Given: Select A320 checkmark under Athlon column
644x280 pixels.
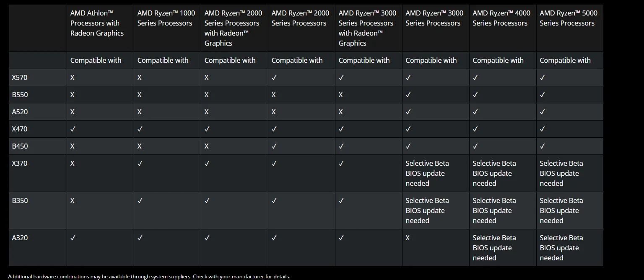Looking at the screenshot, I should tap(73, 238).
